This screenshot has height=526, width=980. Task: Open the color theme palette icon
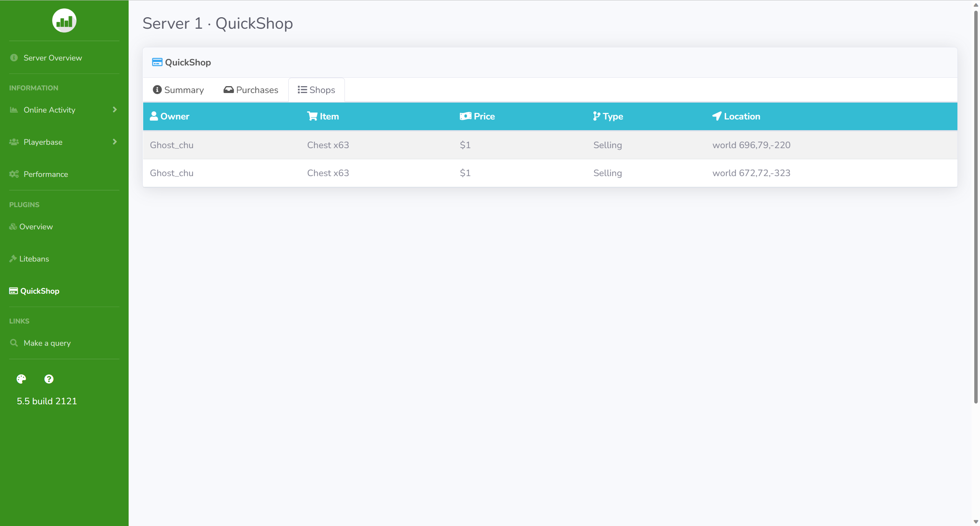[x=21, y=379]
